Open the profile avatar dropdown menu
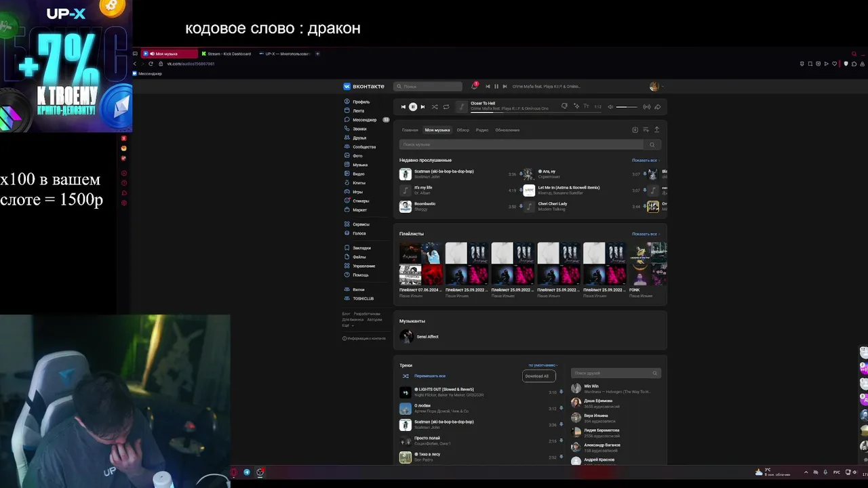868x488 pixels. point(656,86)
